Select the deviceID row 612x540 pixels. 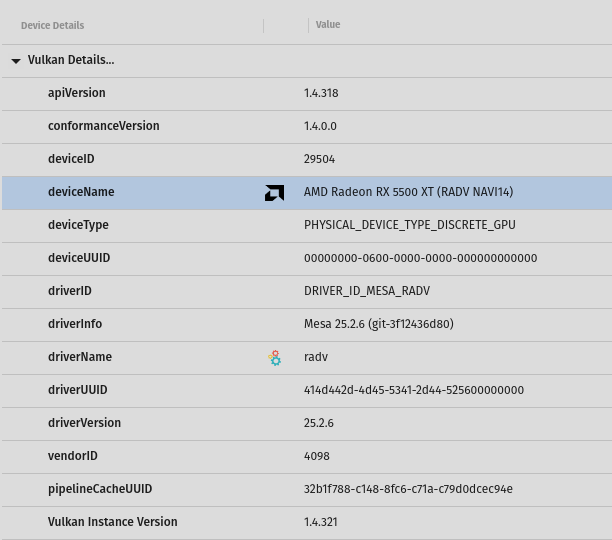click(71, 159)
